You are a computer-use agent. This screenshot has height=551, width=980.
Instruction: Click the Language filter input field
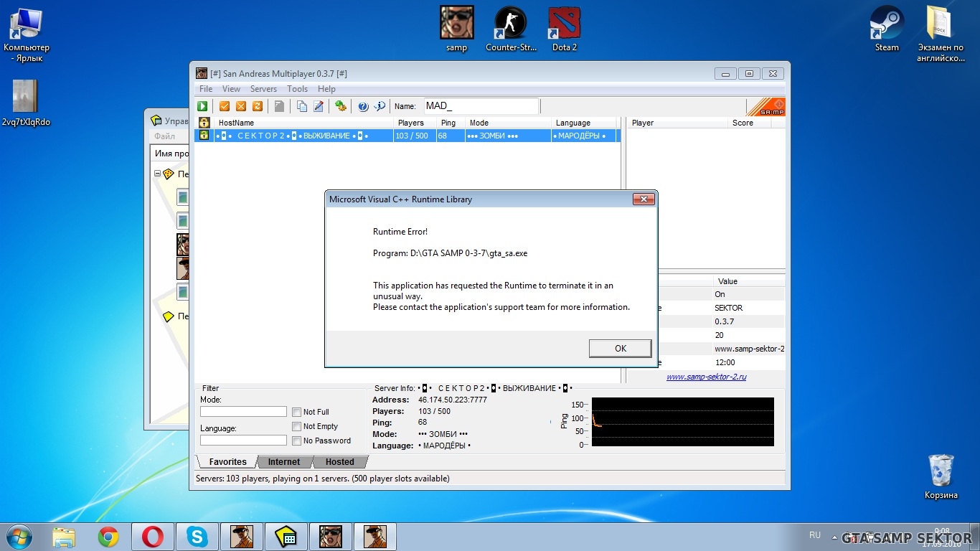tap(243, 441)
